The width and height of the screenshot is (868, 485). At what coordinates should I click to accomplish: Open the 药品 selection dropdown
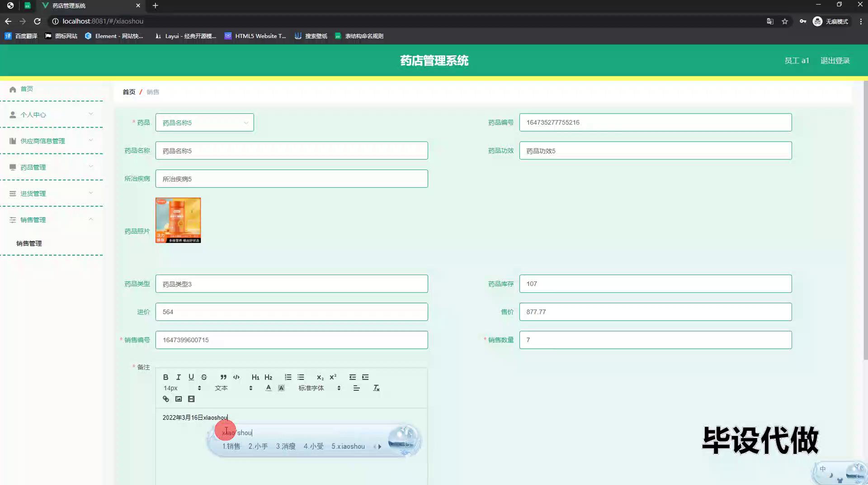[204, 123]
